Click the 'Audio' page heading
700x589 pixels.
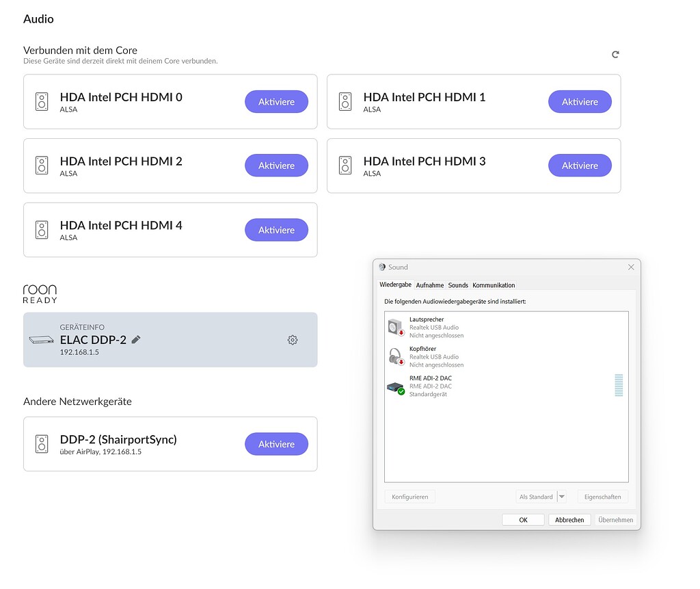tap(38, 18)
